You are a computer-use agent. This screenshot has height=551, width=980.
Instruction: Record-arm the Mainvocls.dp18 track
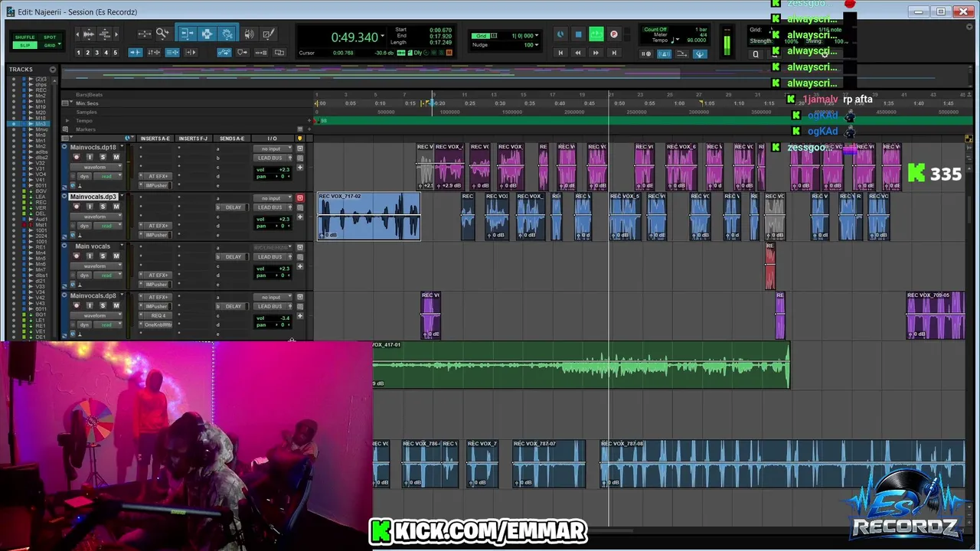point(77,158)
